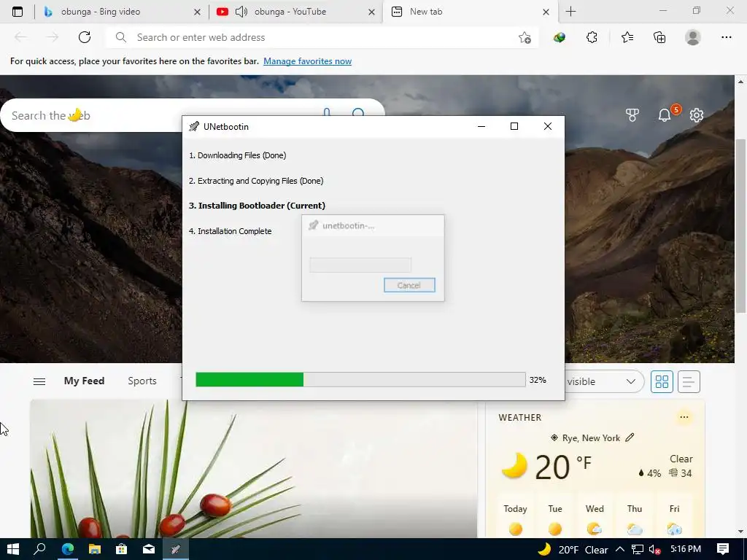Open the 5:16 PM clock in system tray

tap(686, 549)
